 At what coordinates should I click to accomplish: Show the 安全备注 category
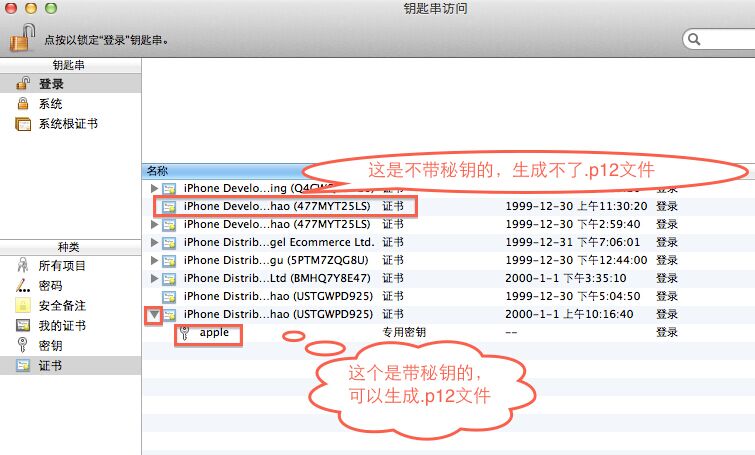pos(70,305)
